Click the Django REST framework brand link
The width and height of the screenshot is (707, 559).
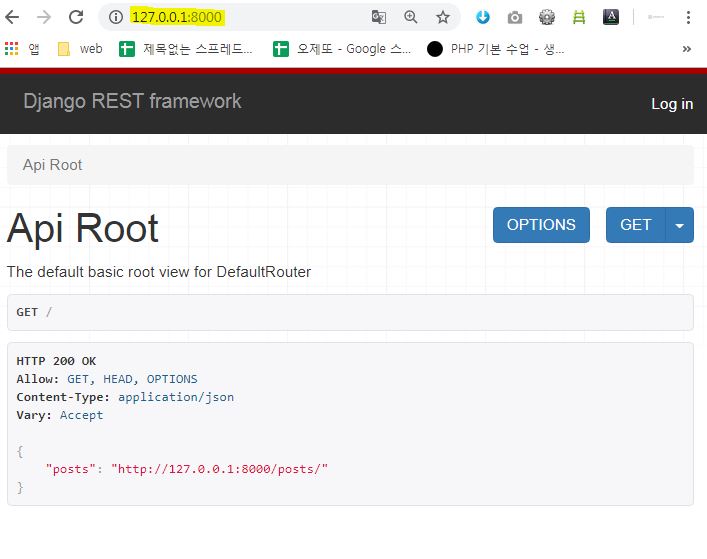tap(133, 101)
